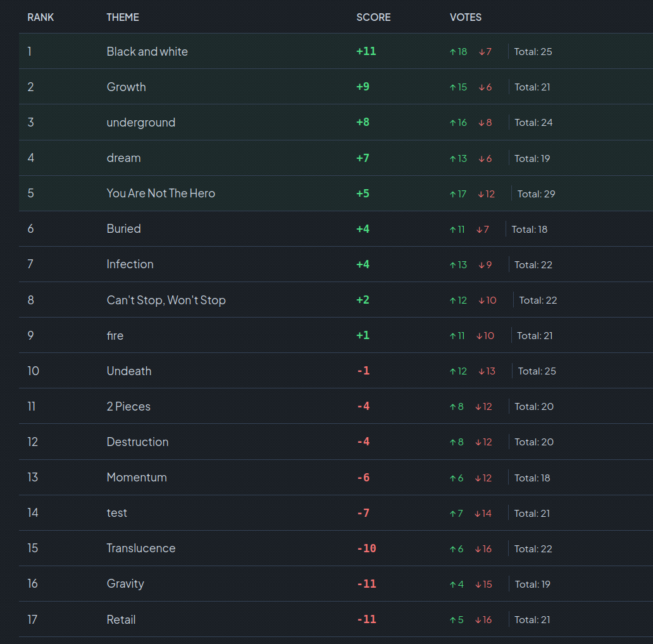The image size is (653, 644).
Task: Click upvote arrow for You Are Not The Hero
Action: point(453,194)
